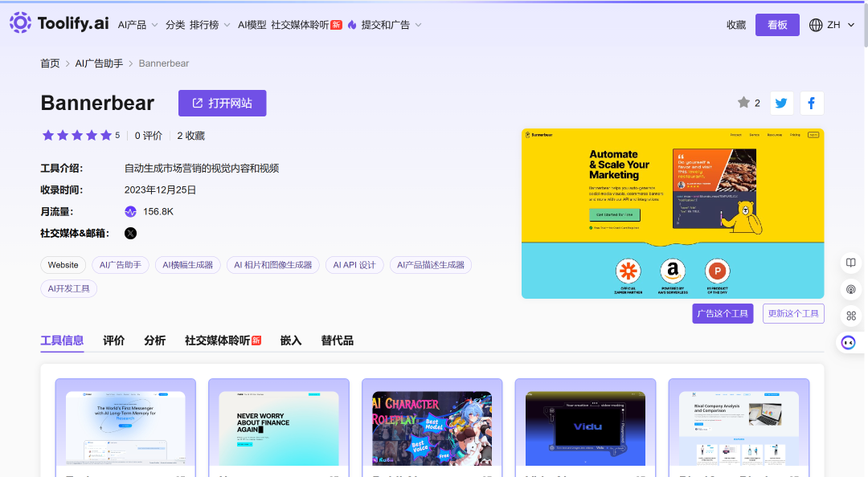868x477 pixels.
Task: Open AI广告助手 breadcrumb link
Action: (x=99, y=63)
